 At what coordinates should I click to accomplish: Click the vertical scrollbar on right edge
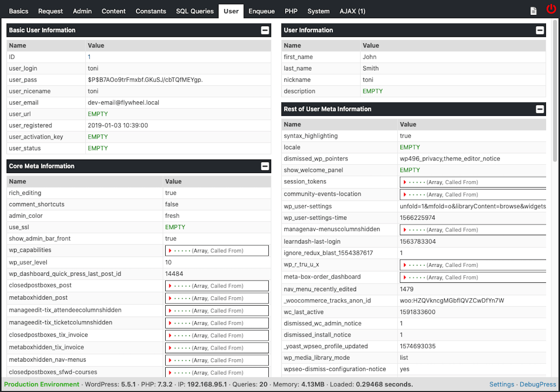click(x=555, y=93)
